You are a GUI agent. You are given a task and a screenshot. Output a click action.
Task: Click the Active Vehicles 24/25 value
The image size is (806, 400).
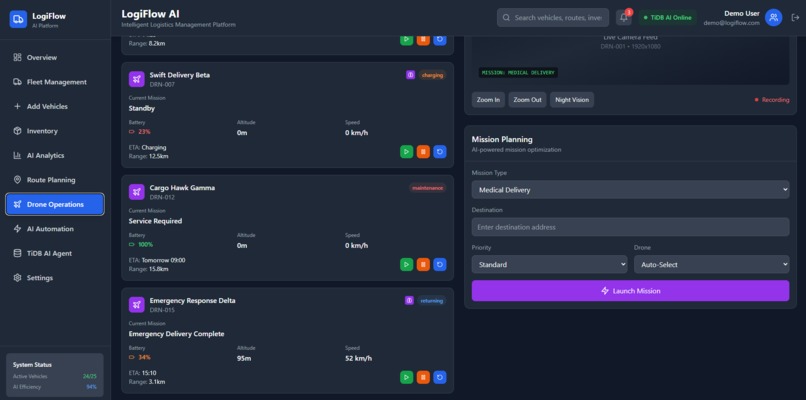pyautogui.click(x=89, y=376)
